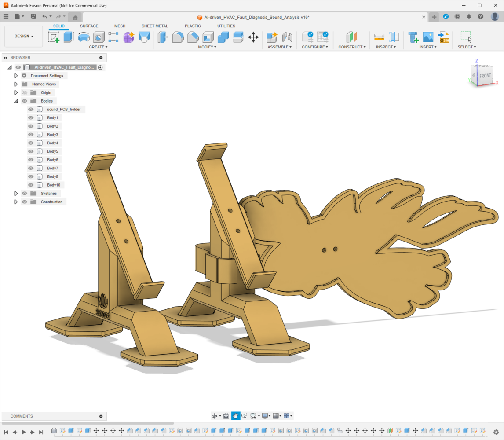Expand the Comments panel
Screen dimensions: 504x440
tap(101, 416)
